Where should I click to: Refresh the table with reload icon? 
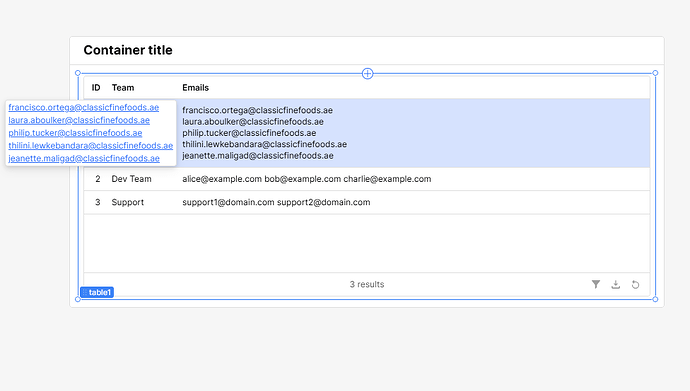[x=635, y=285]
